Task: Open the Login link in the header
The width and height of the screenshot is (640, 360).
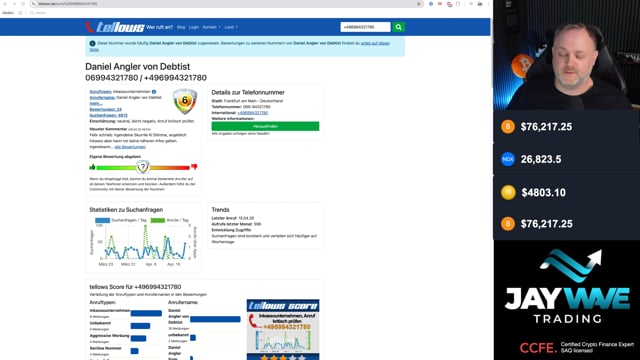Action: click(x=194, y=27)
